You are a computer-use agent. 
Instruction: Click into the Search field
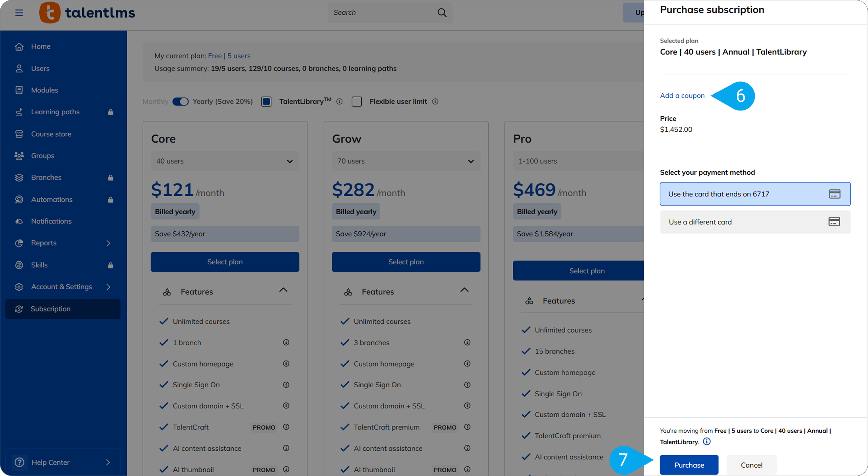tap(381, 13)
